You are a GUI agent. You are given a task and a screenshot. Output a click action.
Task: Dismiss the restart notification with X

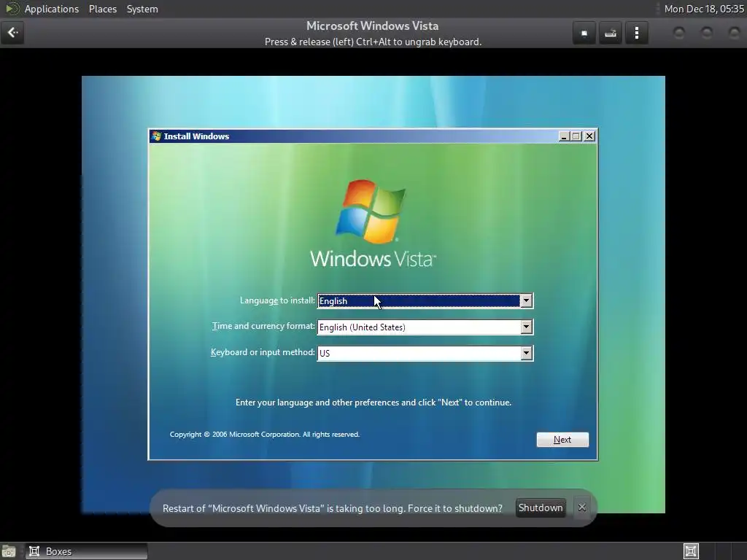coord(581,507)
